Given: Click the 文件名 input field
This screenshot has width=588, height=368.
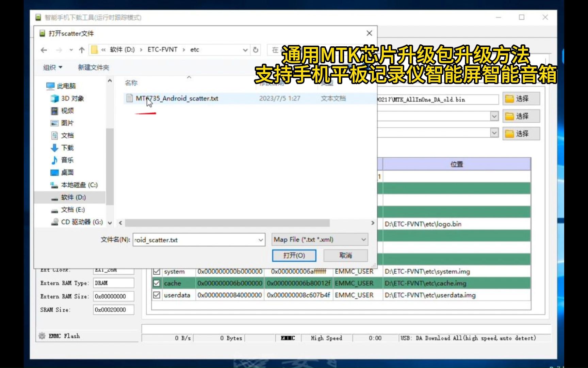Looking at the screenshot, I should [x=195, y=240].
